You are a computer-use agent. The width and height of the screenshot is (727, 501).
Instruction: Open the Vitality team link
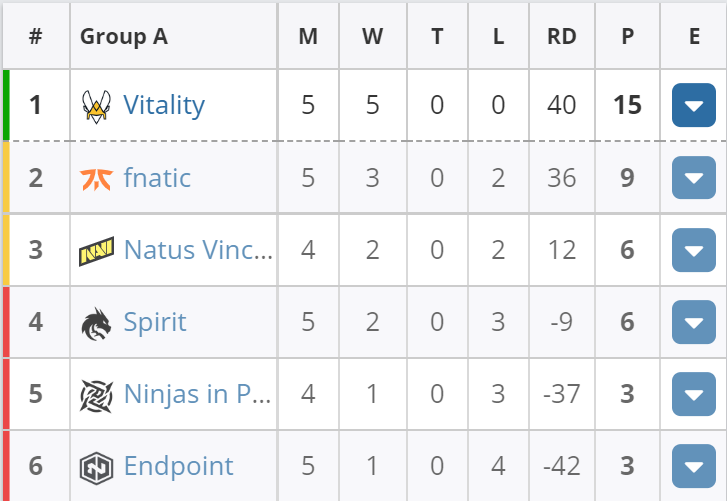point(164,105)
